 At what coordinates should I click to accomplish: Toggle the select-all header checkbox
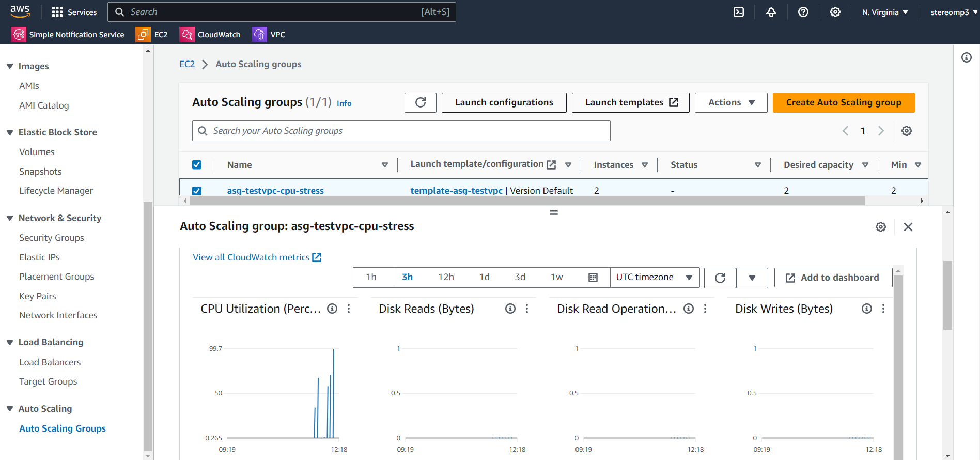coord(196,165)
